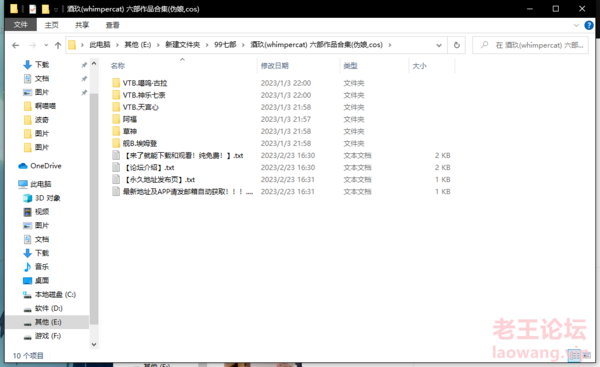The width and height of the screenshot is (600, 367).
Task: Click the sidebar scrollbar up arrow
Action: (x=94, y=64)
